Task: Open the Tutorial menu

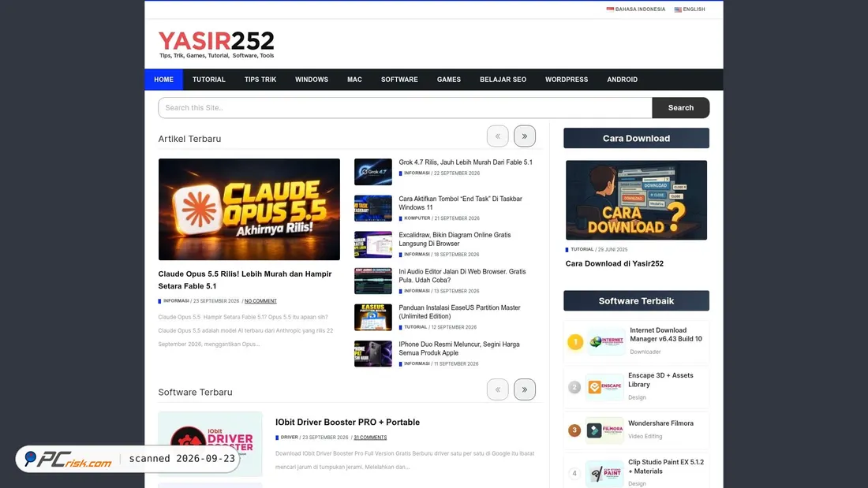Action: [208, 80]
